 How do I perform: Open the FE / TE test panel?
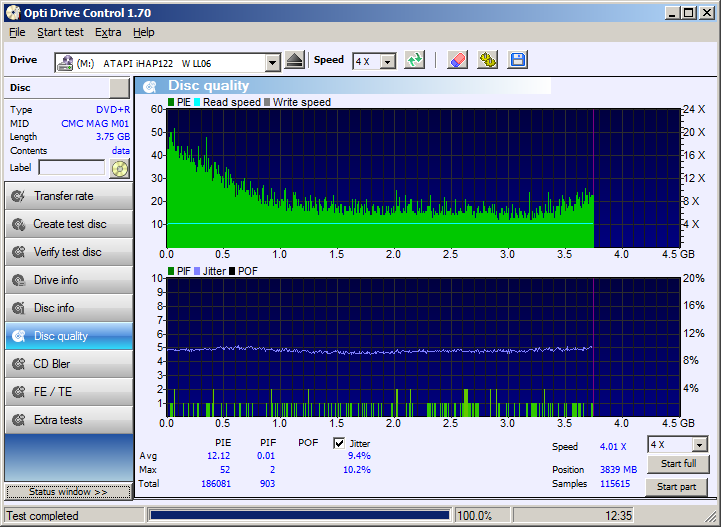69,392
